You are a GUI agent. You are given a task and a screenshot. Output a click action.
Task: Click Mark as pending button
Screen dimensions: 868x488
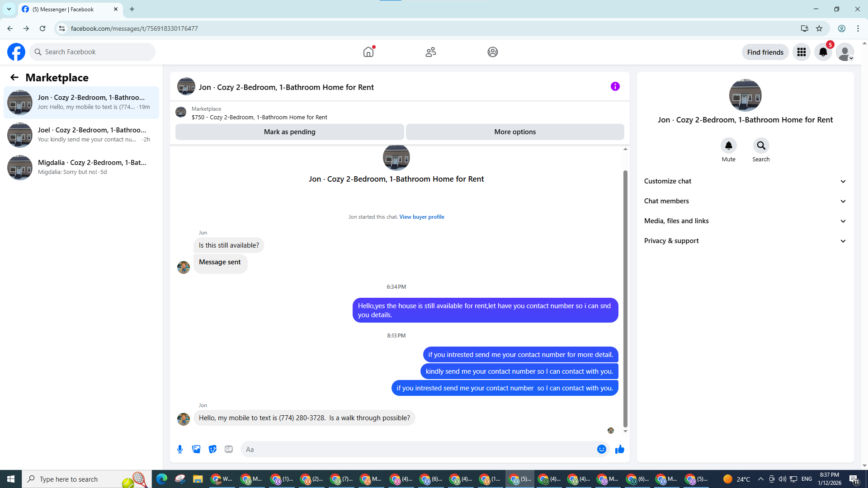(289, 132)
